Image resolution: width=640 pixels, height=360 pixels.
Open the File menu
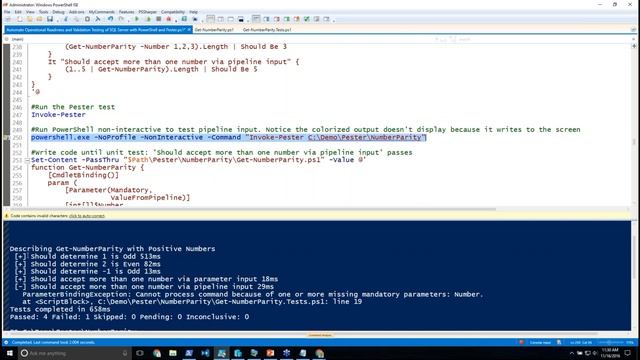point(7,12)
